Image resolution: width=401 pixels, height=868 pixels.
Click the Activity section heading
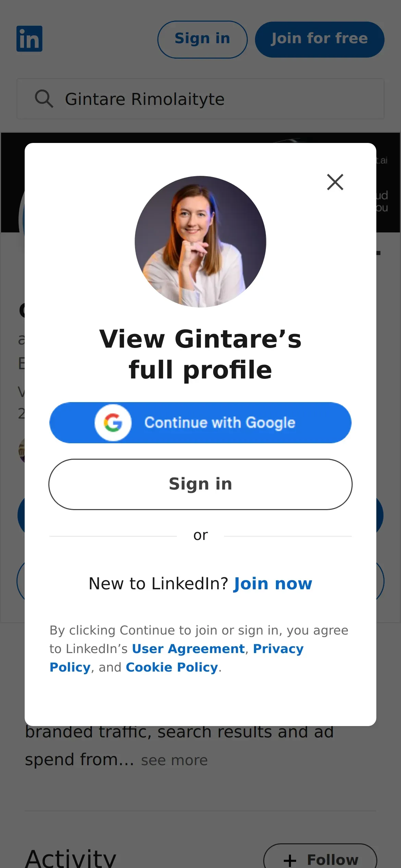[71, 858]
